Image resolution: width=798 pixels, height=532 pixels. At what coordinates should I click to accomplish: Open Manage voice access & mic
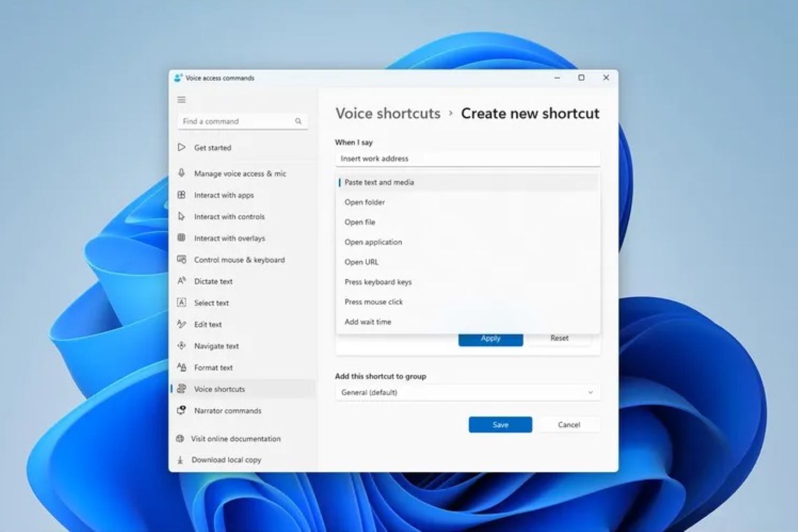pyautogui.click(x=243, y=174)
